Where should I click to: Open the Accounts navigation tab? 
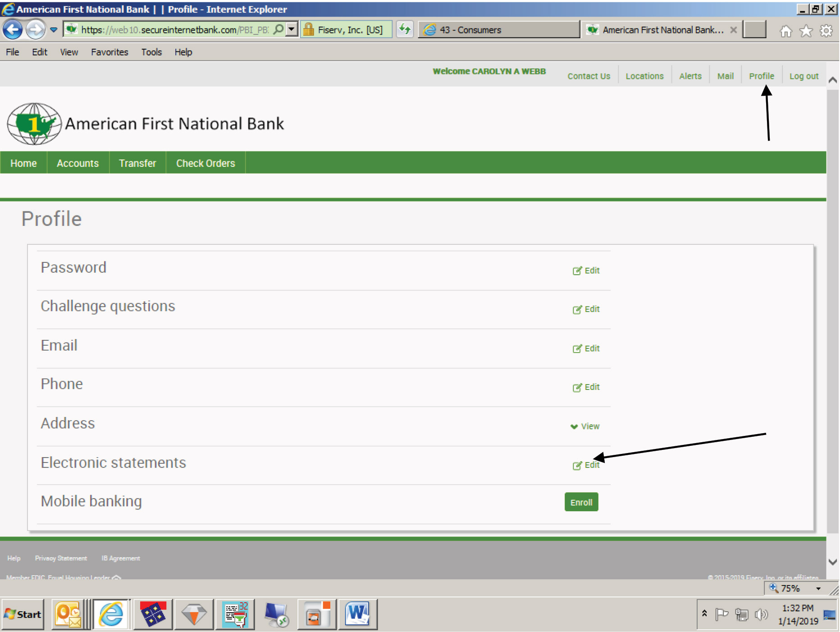[x=78, y=163]
